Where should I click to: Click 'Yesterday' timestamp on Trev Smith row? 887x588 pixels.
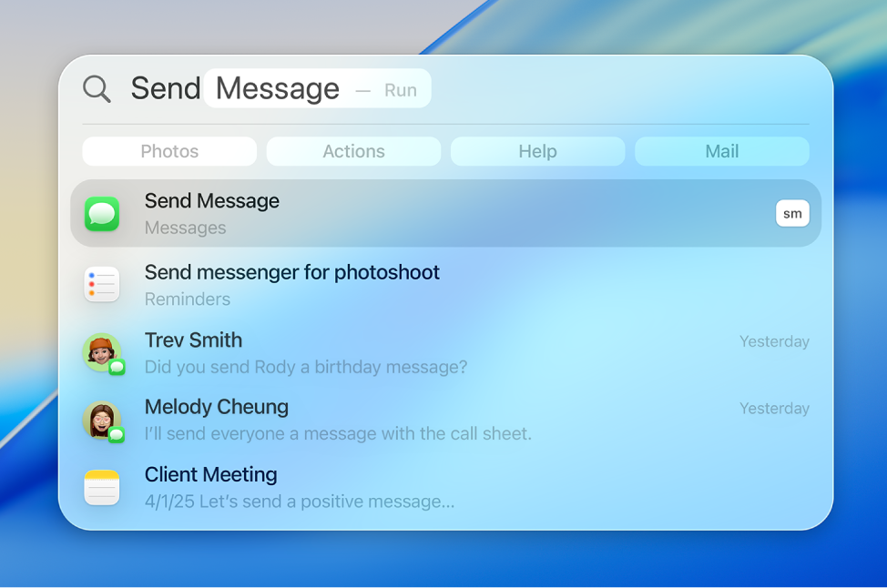tap(774, 341)
